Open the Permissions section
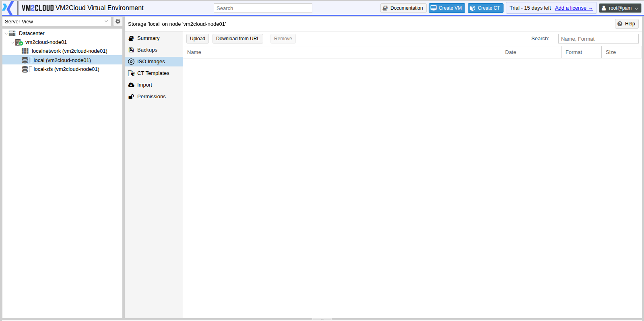 pyautogui.click(x=154, y=97)
